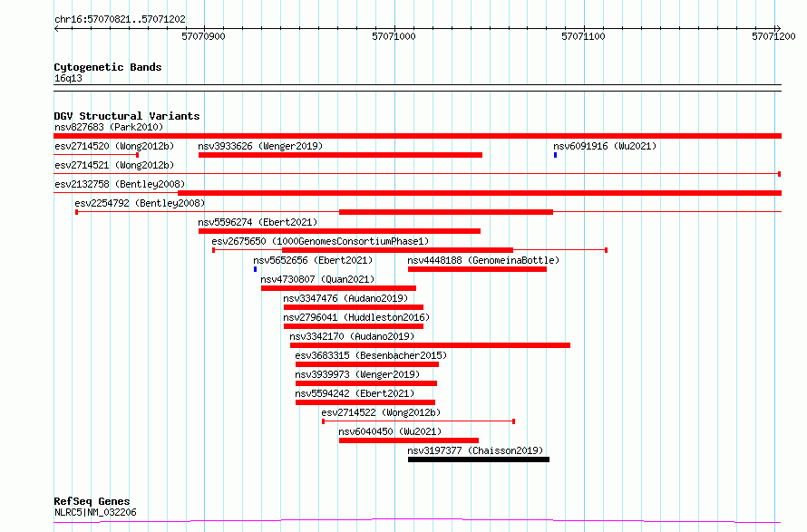Select the red nsv2796041 Huddleston2016 bar

(354, 326)
